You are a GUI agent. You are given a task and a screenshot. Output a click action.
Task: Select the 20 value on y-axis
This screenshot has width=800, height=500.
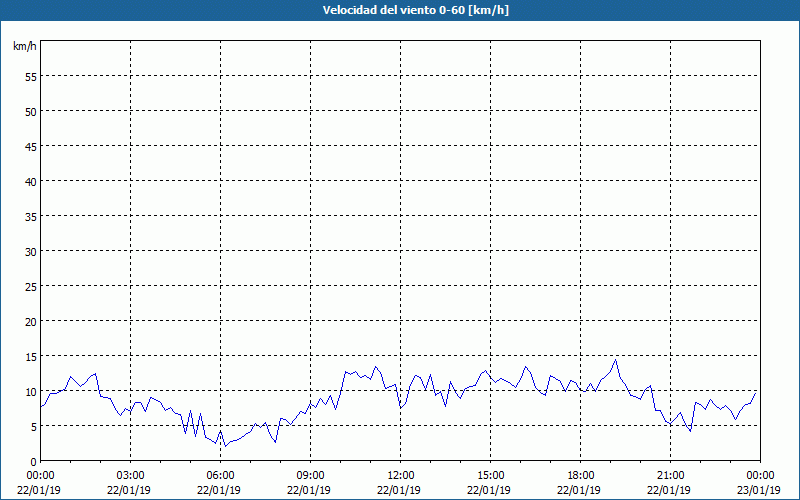pos(31,321)
